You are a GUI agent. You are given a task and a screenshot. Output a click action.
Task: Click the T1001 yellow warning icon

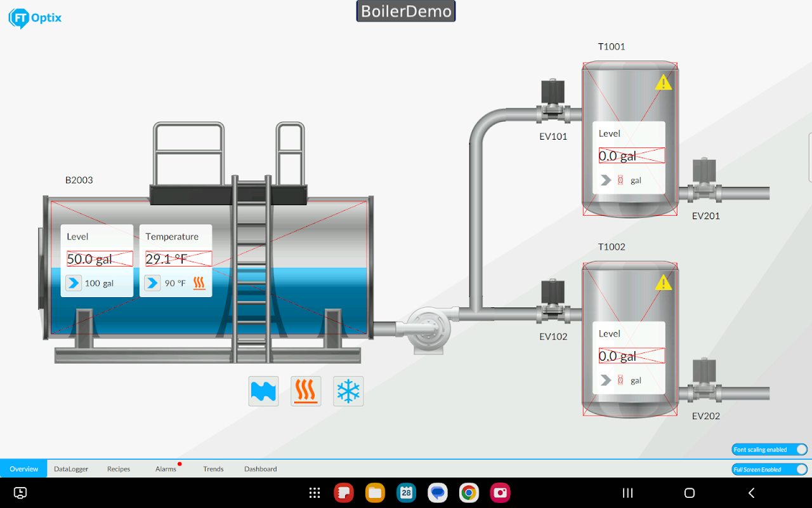click(663, 82)
